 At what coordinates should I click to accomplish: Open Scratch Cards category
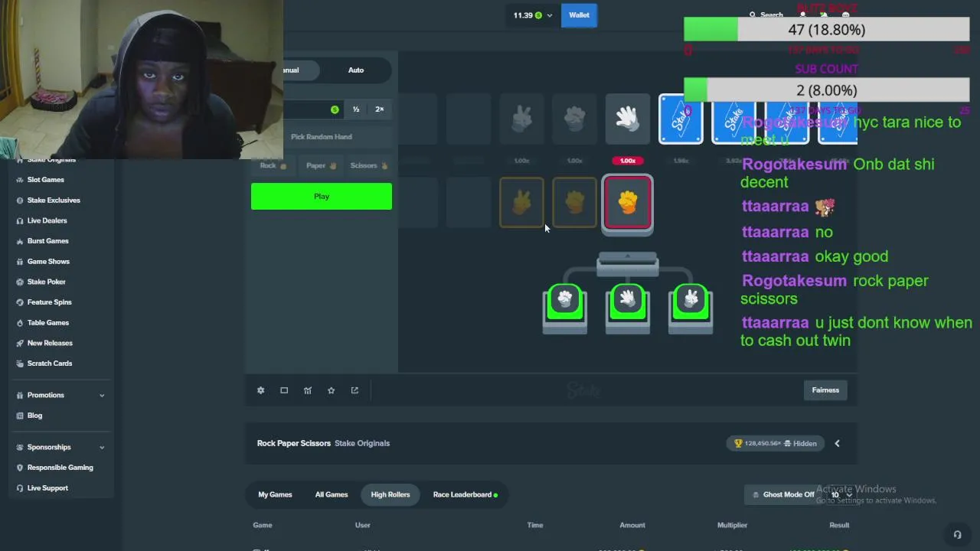click(x=49, y=364)
